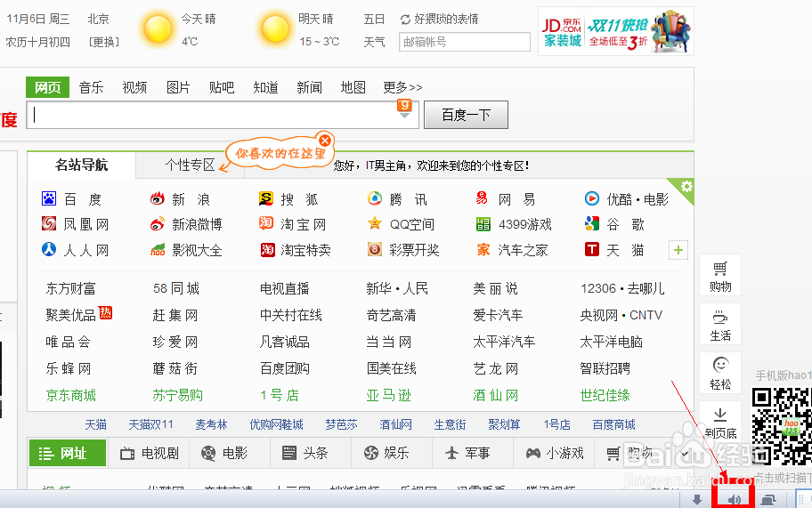812x508 pixels.
Task: Open 网易 NetEase icon link
Action: [483, 198]
